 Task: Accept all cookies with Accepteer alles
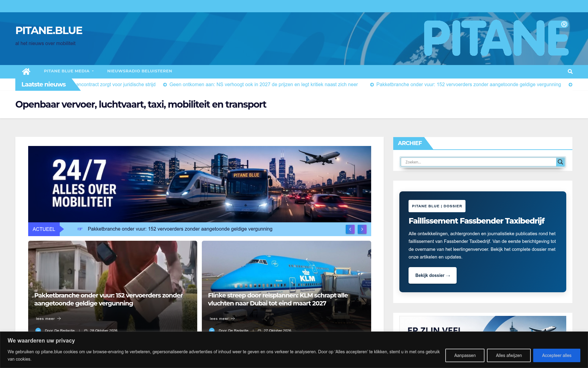(556, 355)
